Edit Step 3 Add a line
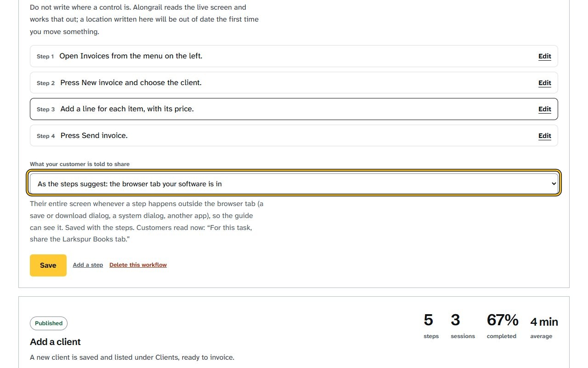 (x=544, y=109)
